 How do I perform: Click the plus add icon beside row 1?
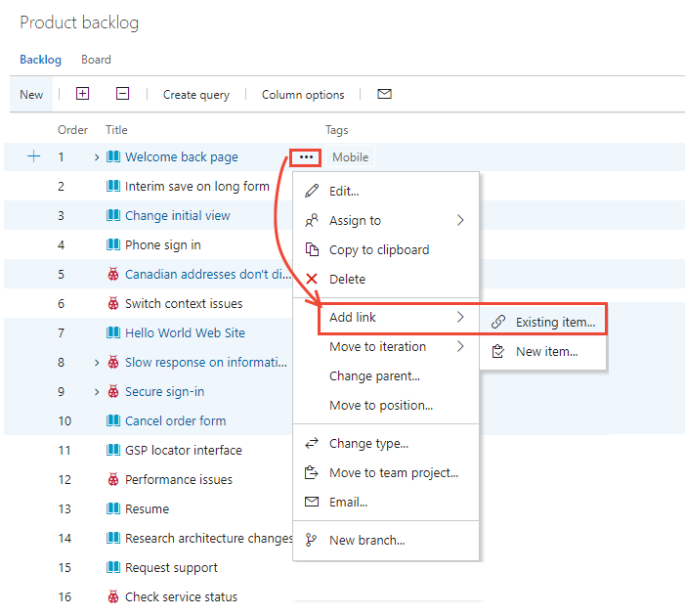click(33, 156)
